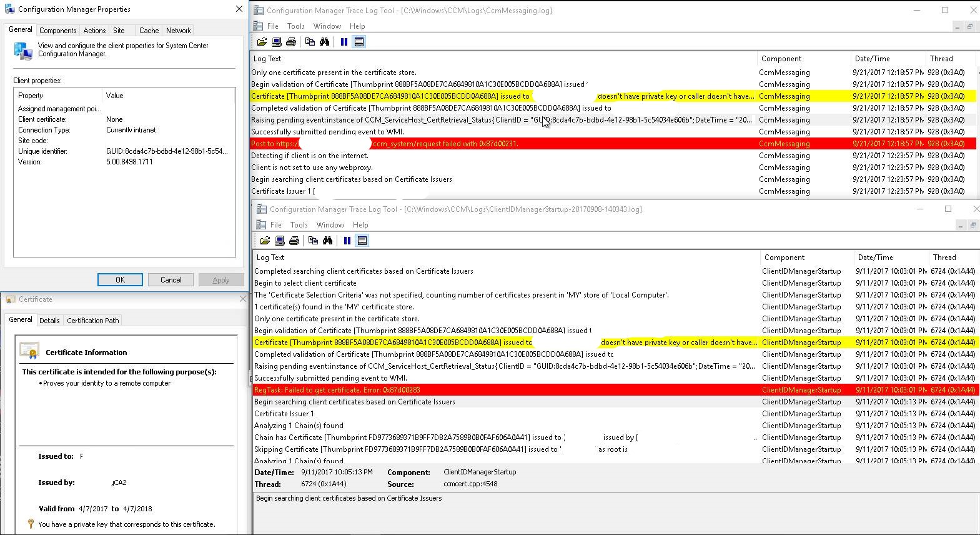Click Open icon in ClientIDManagerStartup log window toolbar

(x=265, y=241)
